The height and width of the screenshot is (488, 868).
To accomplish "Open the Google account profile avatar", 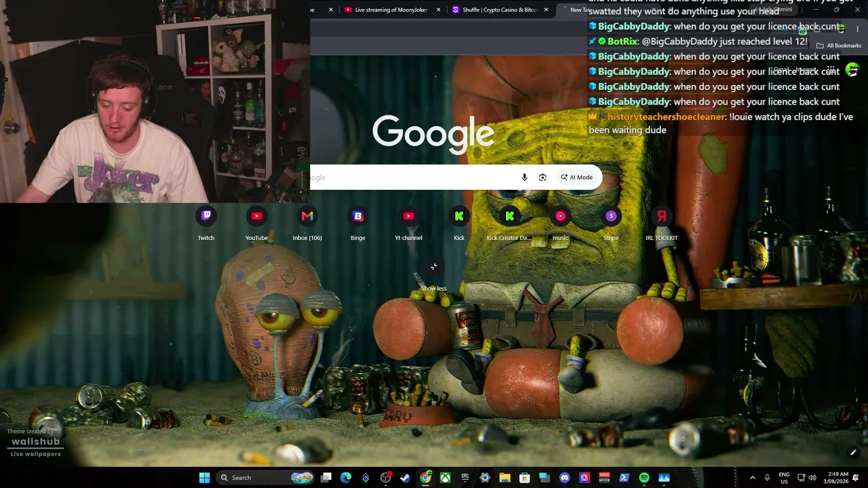I will [x=852, y=70].
